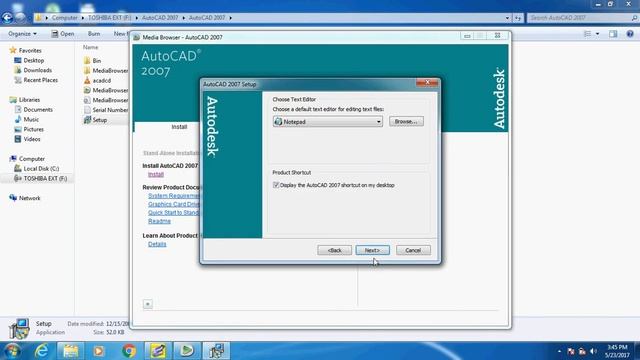Open the view options dropdown arrow
The image size is (640, 360).
click(598, 34)
